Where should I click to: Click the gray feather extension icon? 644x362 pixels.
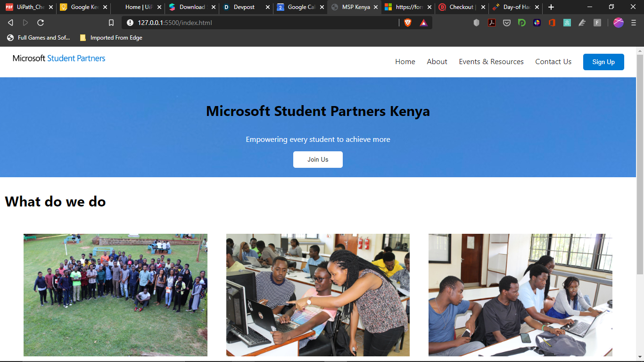582,23
